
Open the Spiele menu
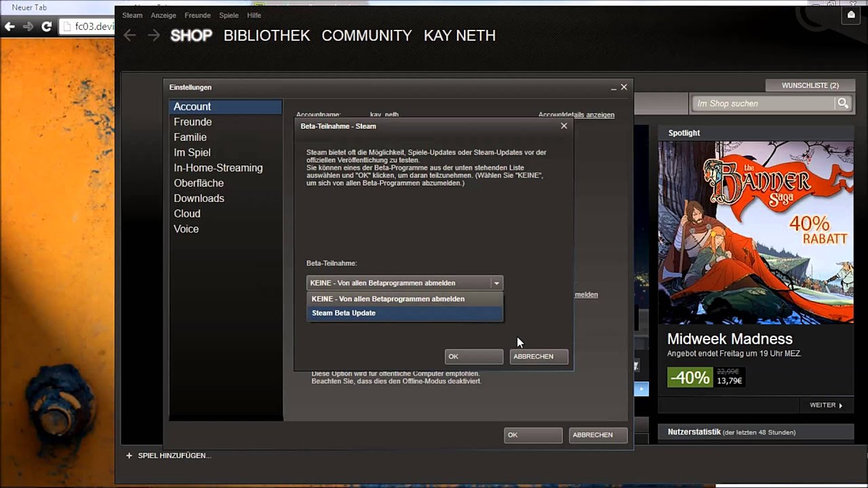coord(229,15)
